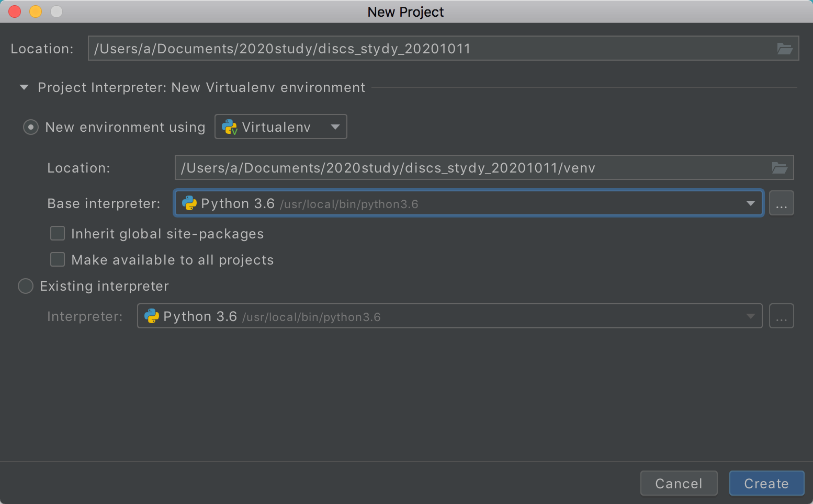Click the ellipsis button beside the Interpreter field
Image resolution: width=813 pixels, height=504 pixels.
coord(781,316)
